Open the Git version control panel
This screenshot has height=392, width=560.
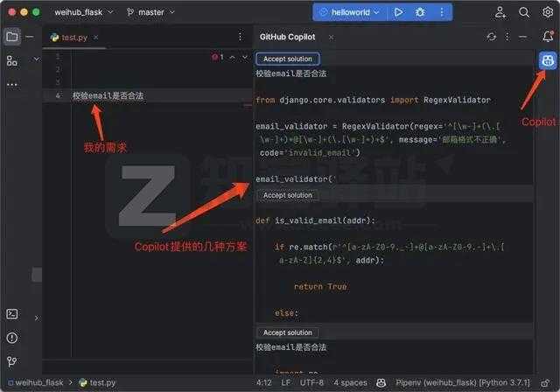[12, 359]
